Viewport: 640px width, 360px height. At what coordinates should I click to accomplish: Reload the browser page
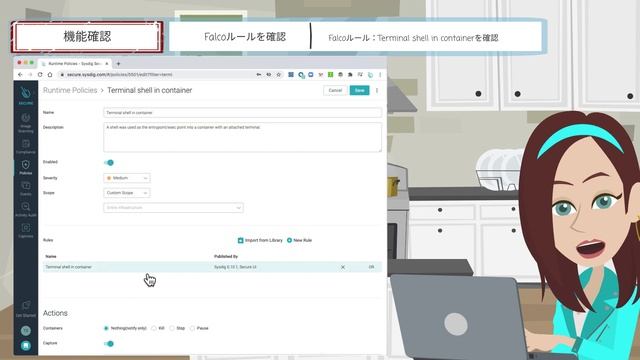click(40, 75)
